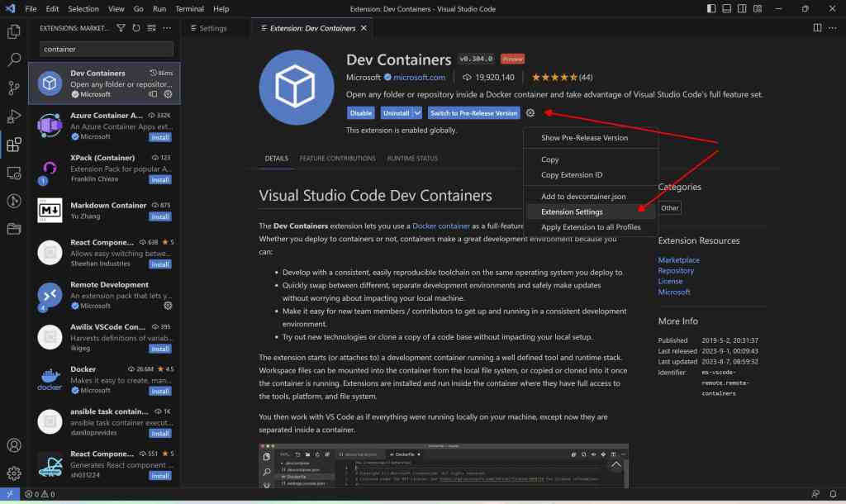Select the ansible task container extension row
The image size is (846, 504).
104,422
